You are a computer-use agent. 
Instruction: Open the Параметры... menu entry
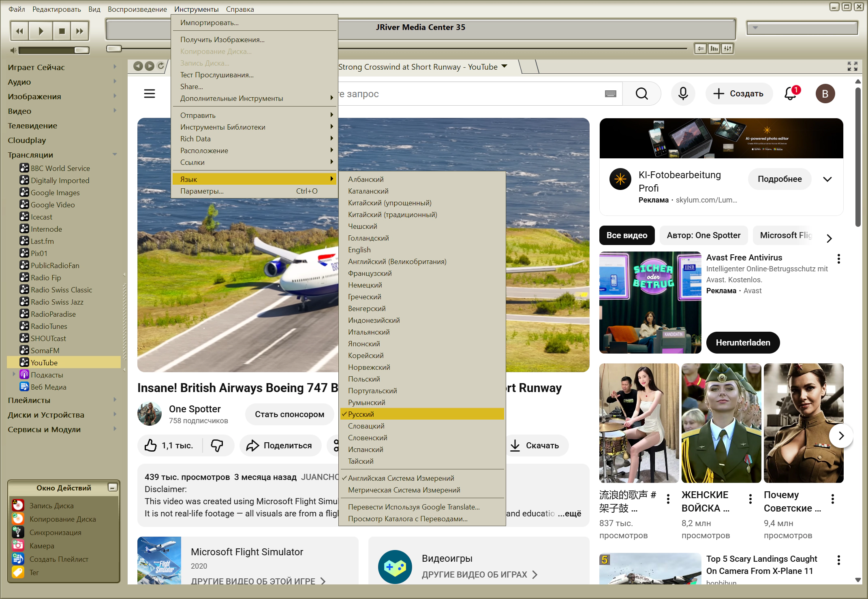coord(202,191)
